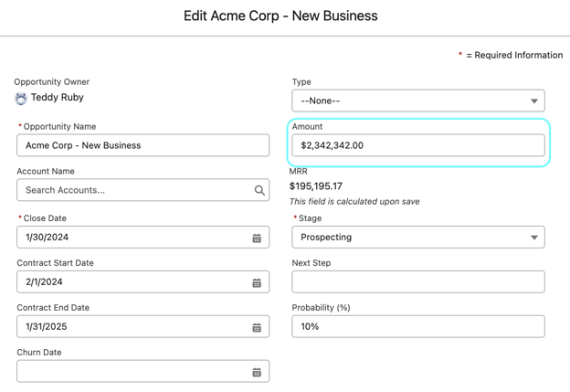The width and height of the screenshot is (570, 392).
Task: Click the Opportunity Owner label
Action: point(52,82)
